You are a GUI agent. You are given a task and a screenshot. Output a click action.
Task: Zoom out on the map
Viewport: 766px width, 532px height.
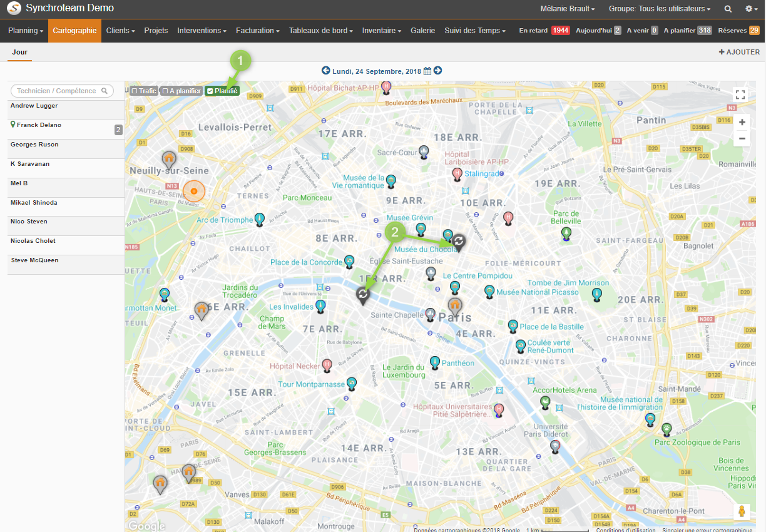(x=742, y=138)
